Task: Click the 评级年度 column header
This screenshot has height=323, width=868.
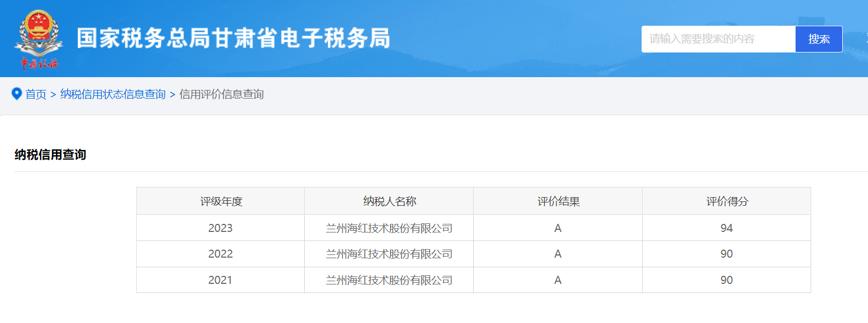Action: (220, 201)
